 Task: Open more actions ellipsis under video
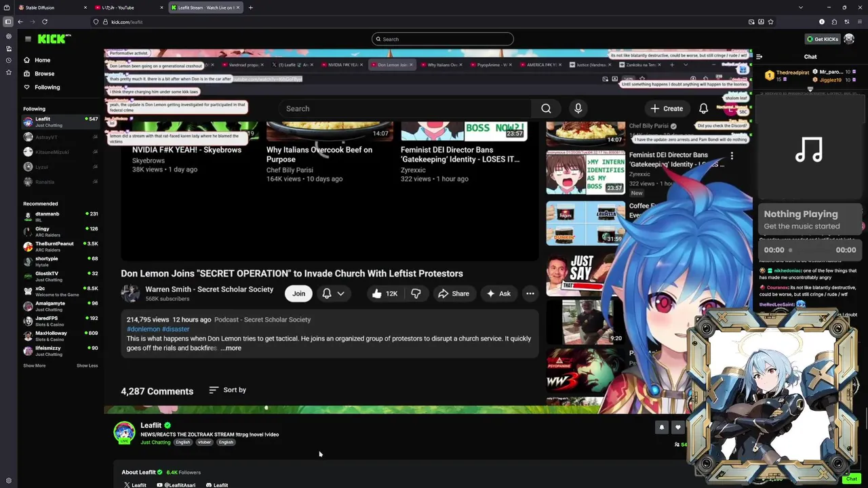coord(530,293)
